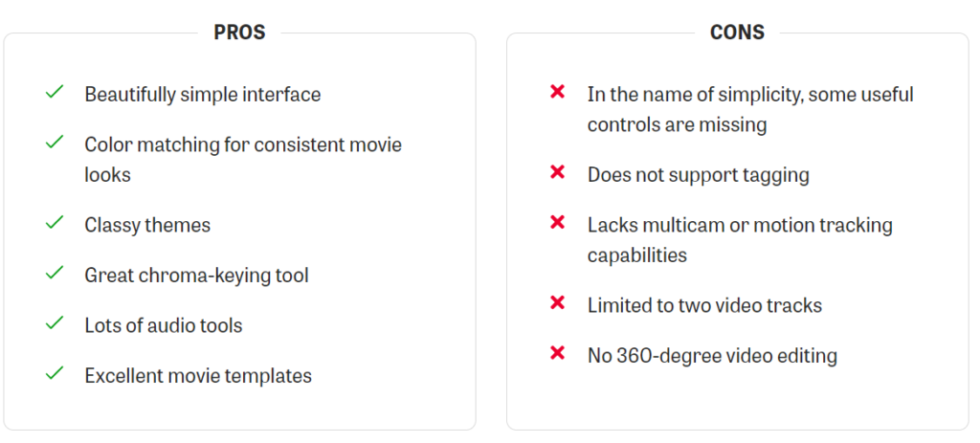Click the checkmark by Great chroma-keying tool
The image size is (980, 443).
(55, 273)
